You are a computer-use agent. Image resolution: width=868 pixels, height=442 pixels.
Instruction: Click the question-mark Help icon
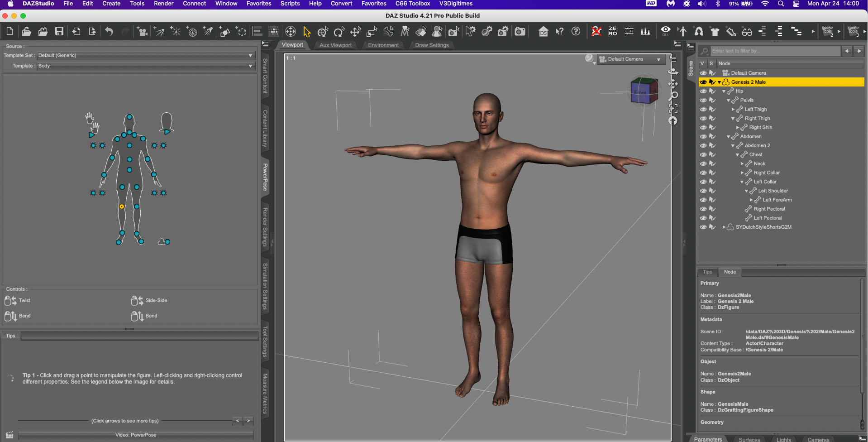click(x=576, y=31)
